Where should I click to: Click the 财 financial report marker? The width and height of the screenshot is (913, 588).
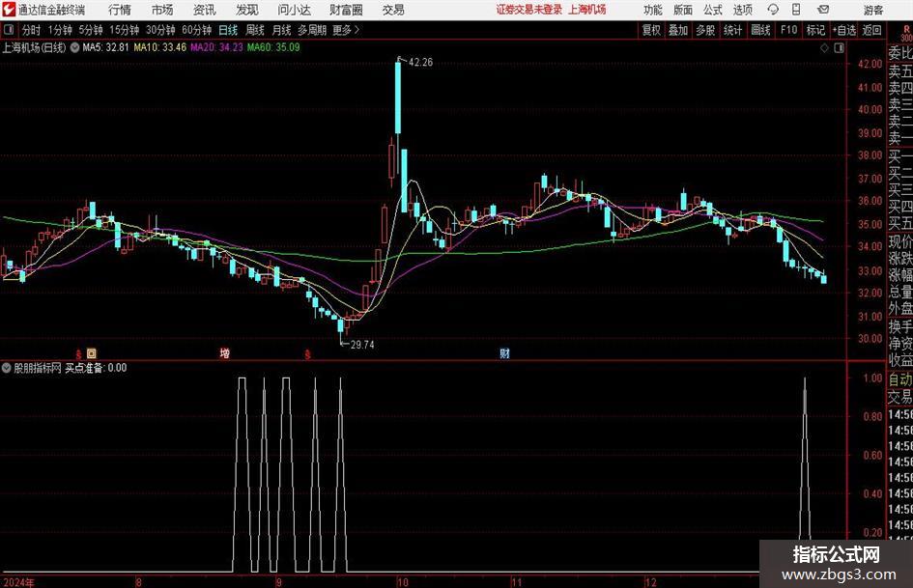(505, 353)
